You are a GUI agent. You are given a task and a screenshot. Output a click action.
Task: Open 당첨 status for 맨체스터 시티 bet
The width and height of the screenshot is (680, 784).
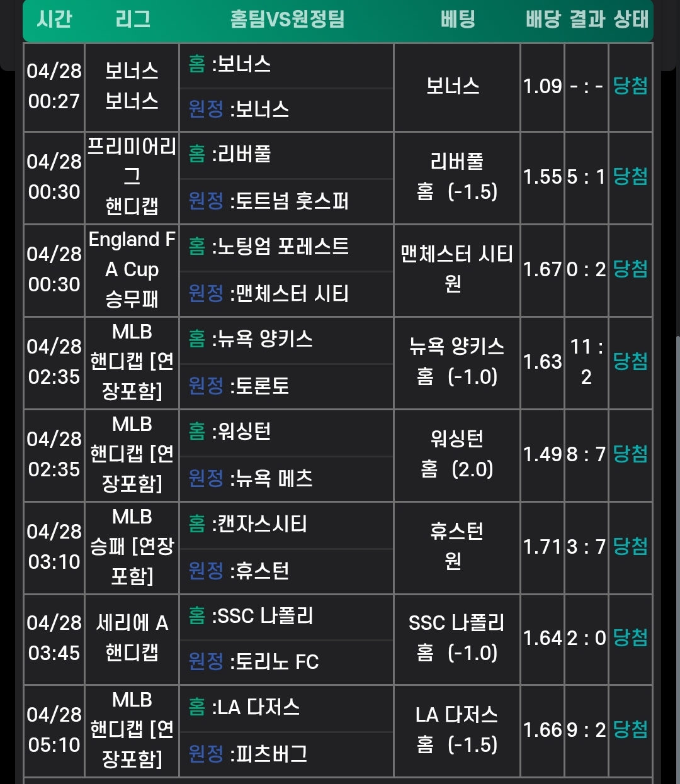[x=630, y=269]
